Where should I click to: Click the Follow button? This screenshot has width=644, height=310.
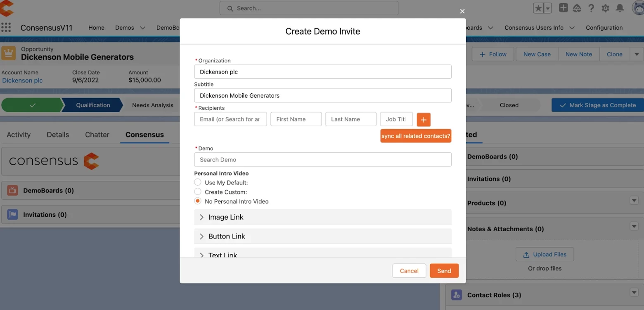coord(493,54)
